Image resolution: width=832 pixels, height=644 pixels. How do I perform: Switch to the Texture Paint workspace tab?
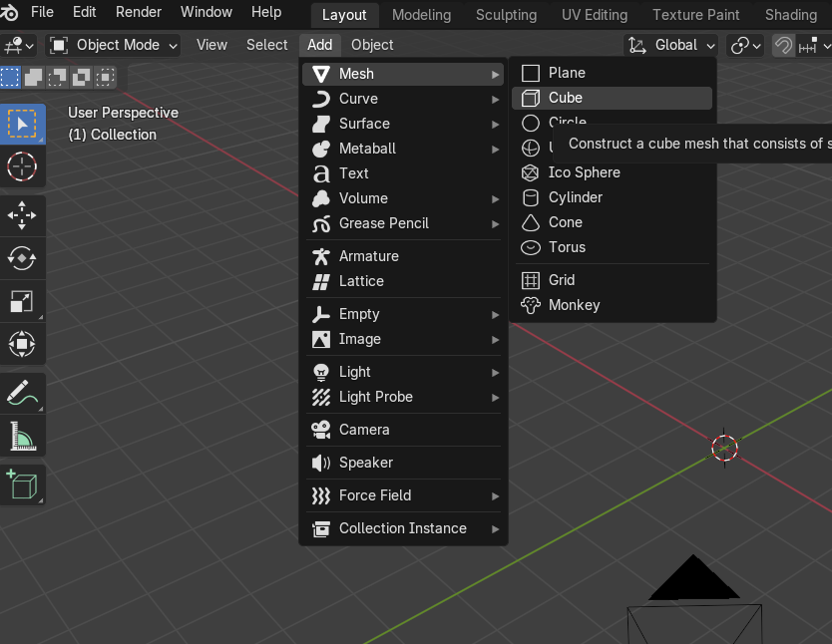[x=695, y=15]
